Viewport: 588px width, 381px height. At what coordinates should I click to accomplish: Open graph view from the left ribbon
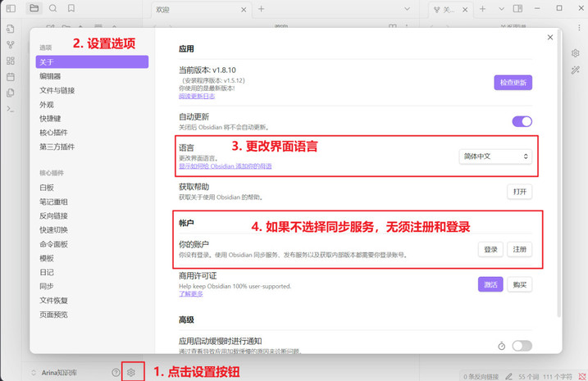10,45
